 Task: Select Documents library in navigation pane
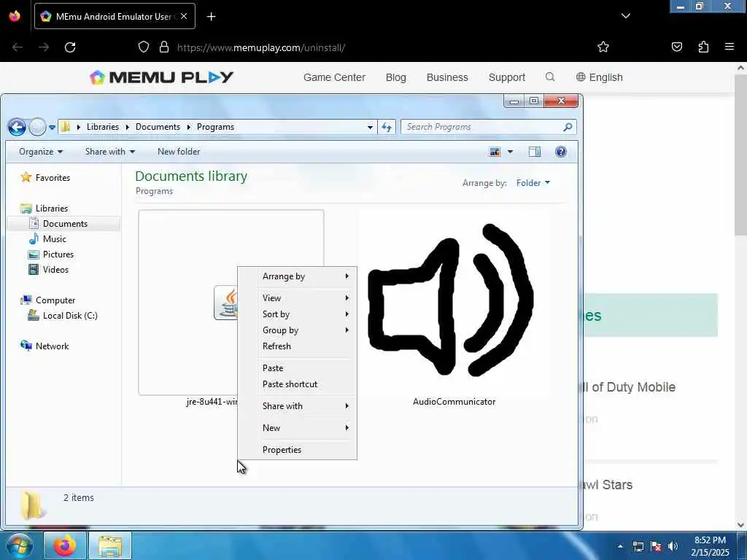65,224
